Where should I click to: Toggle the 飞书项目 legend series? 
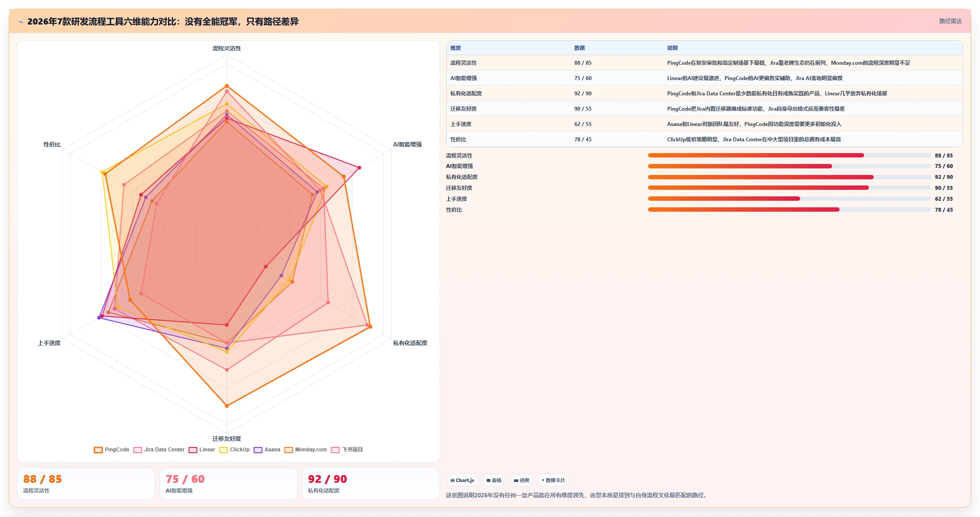[347, 450]
